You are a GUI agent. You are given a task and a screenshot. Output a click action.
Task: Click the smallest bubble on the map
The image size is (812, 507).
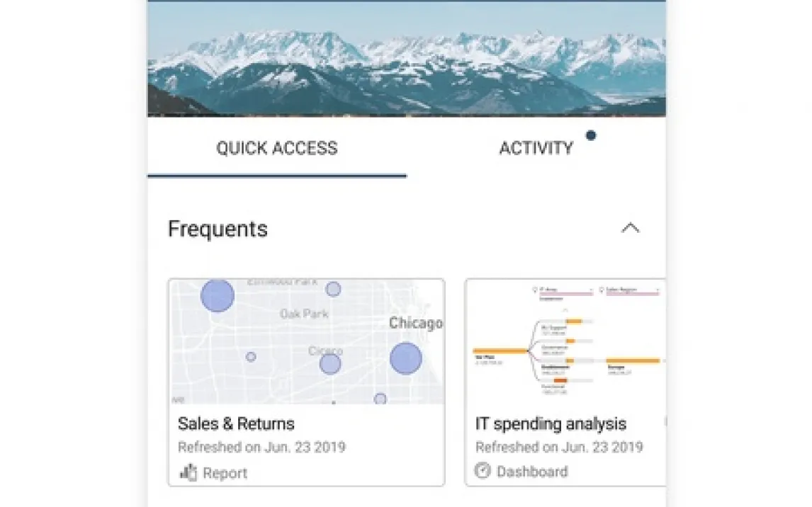[251, 357]
